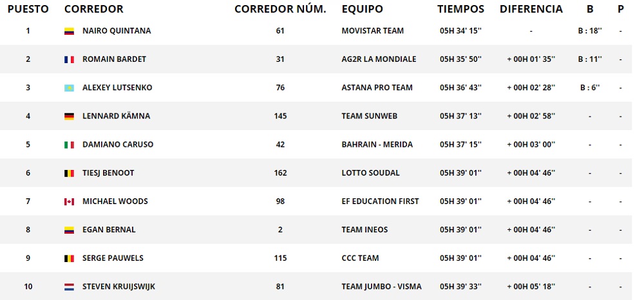This screenshot has height=300, width=644.
Task: Click the German flag next to Lennard Kämna
Action: click(69, 117)
